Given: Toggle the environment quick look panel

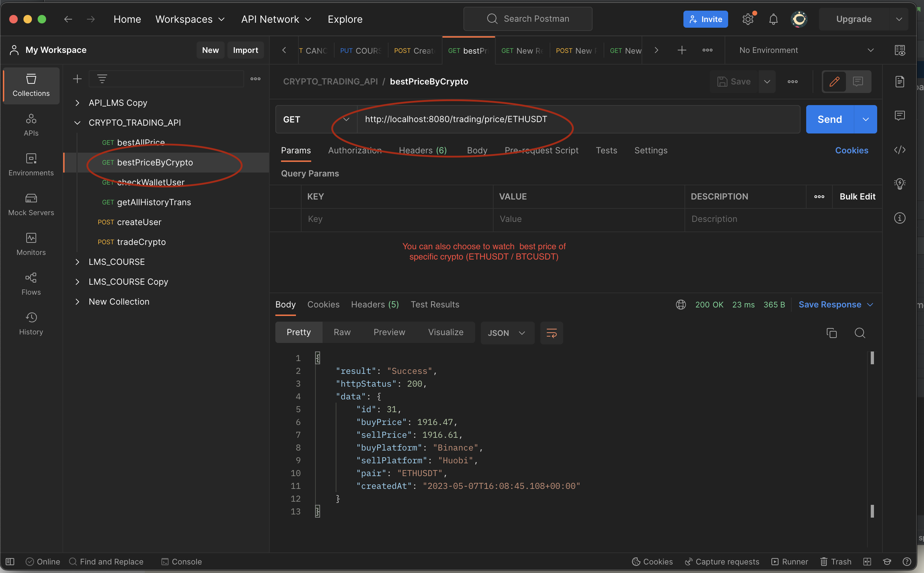Looking at the screenshot, I should [900, 50].
